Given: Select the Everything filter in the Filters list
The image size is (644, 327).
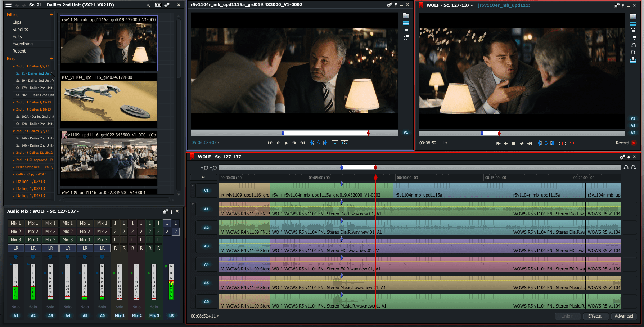Looking at the screenshot, I should (x=22, y=44).
